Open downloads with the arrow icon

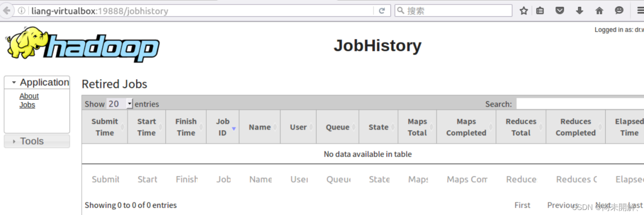[x=579, y=11]
